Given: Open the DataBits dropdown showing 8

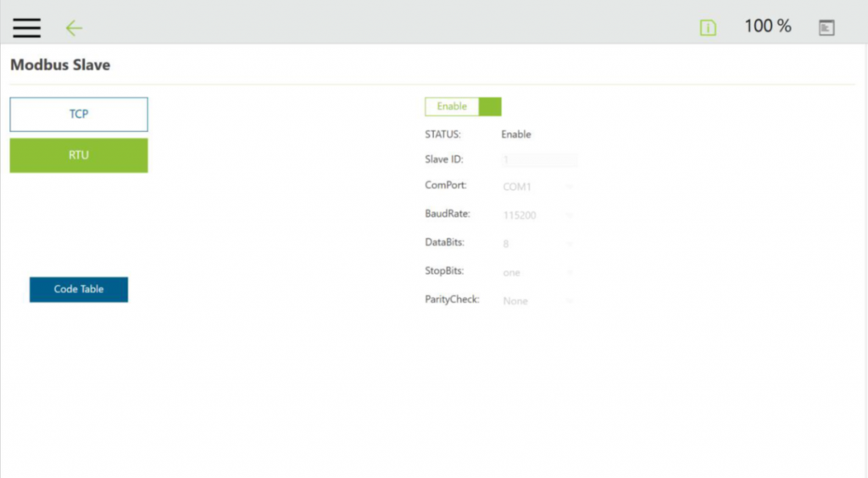Looking at the screenshot, I should 539,243.
